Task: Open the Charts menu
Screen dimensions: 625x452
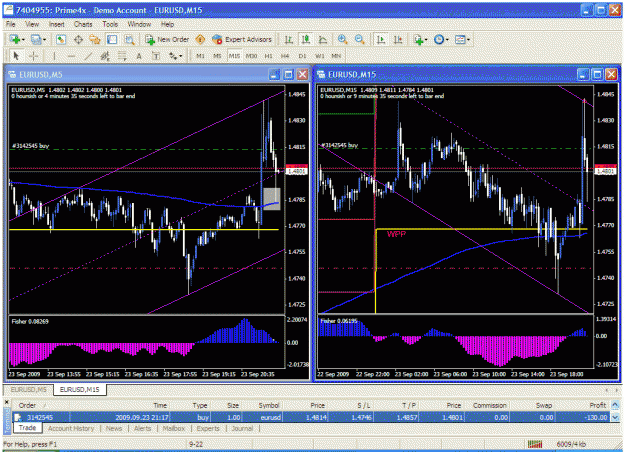Action: [x=83, y=24]
